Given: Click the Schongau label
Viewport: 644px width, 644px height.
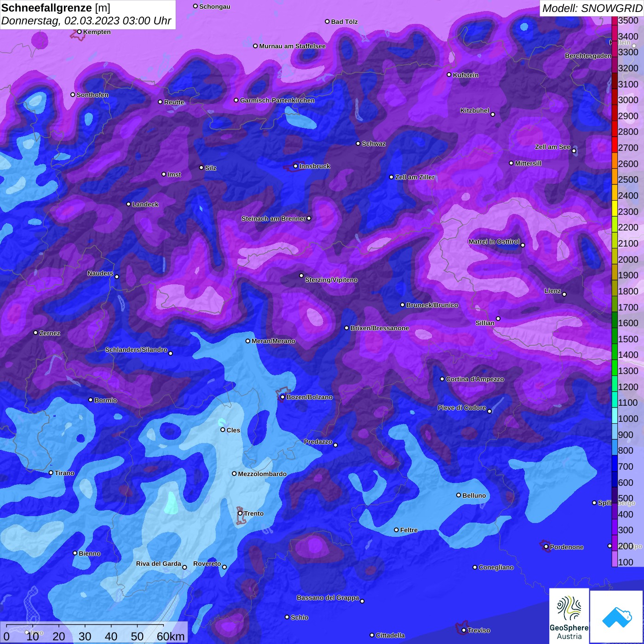Looking at the screenshot, I should (x=215, y=6).
